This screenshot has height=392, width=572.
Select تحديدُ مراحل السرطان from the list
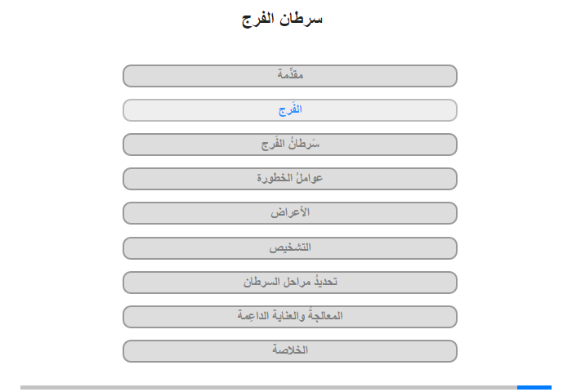pyautogui.click(x=289, y=283)
